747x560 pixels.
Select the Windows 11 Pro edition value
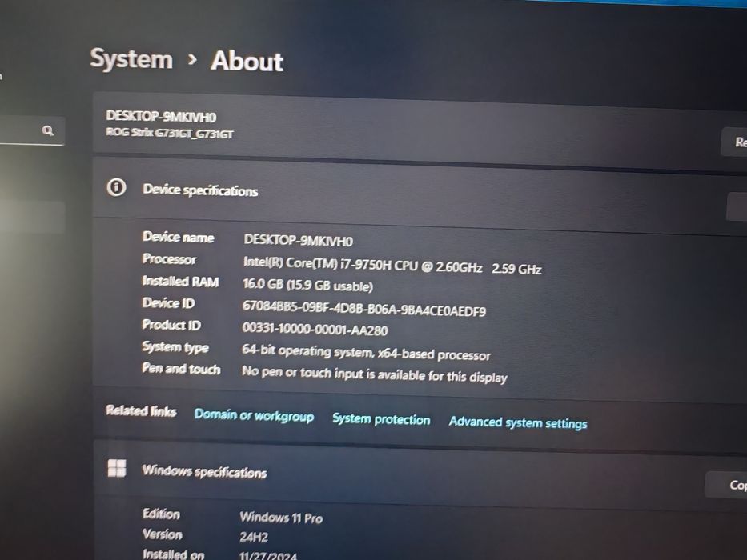(281, 517)
